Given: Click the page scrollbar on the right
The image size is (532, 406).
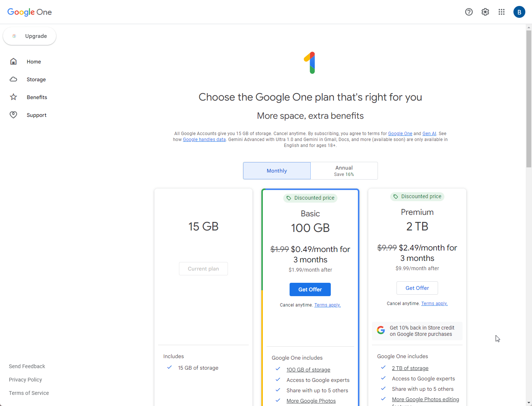Looking at the screenshot, I should click(528, 98).
